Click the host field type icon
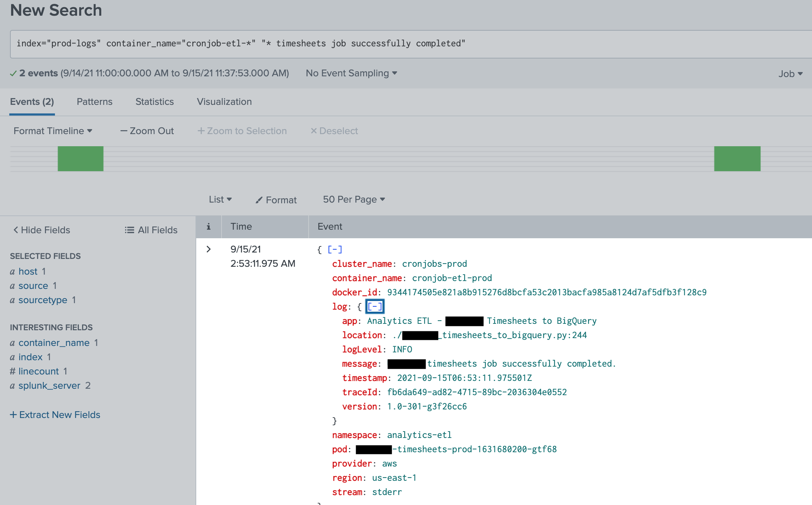The width and height of the screenshot is (812, 505). coord(12,272)
